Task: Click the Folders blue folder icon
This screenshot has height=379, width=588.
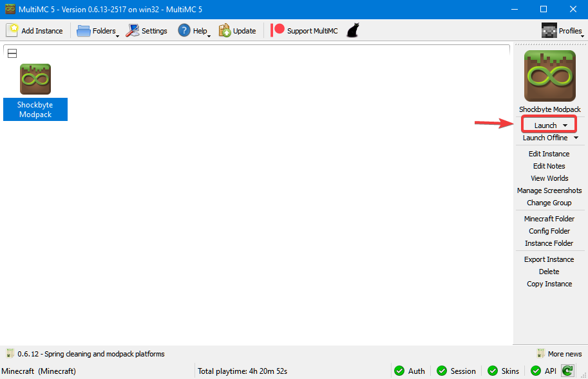Action: click(83, 31)
